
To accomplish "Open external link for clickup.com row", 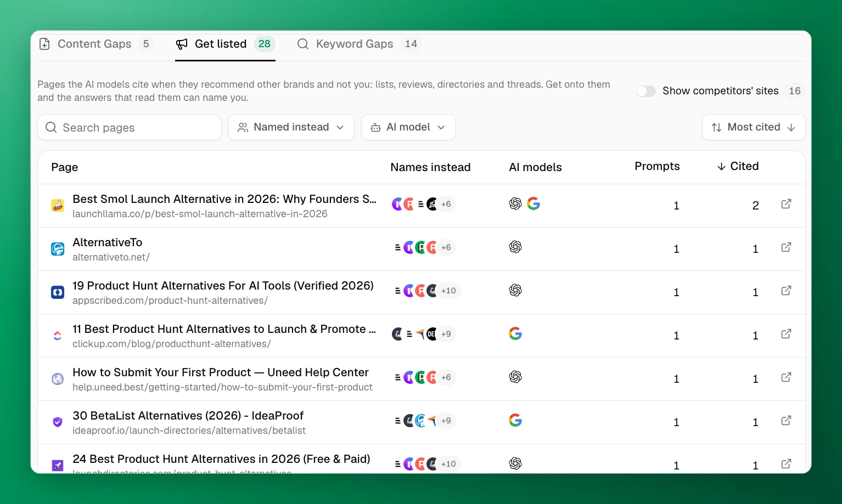I will 786,334.
